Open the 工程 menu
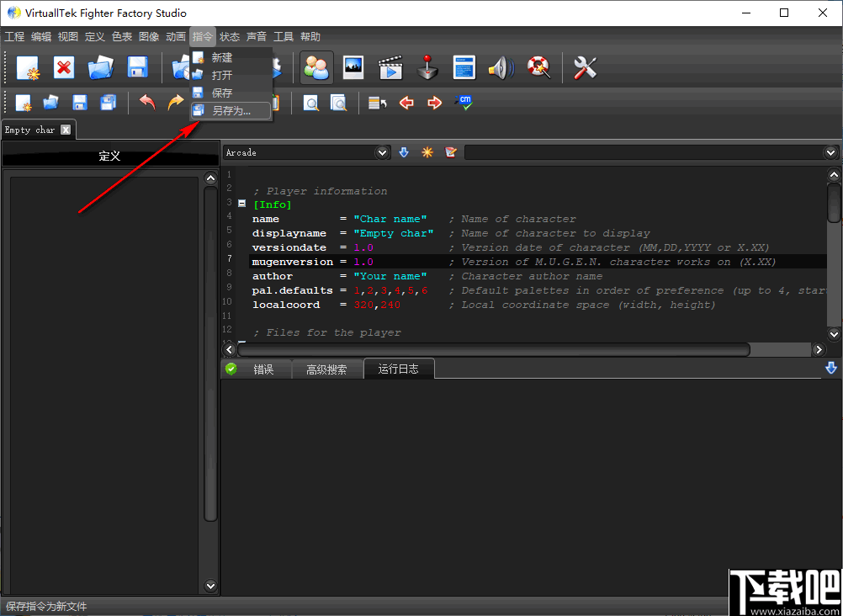The width and height of the screenshot is (843, 616). coord(14,36)
